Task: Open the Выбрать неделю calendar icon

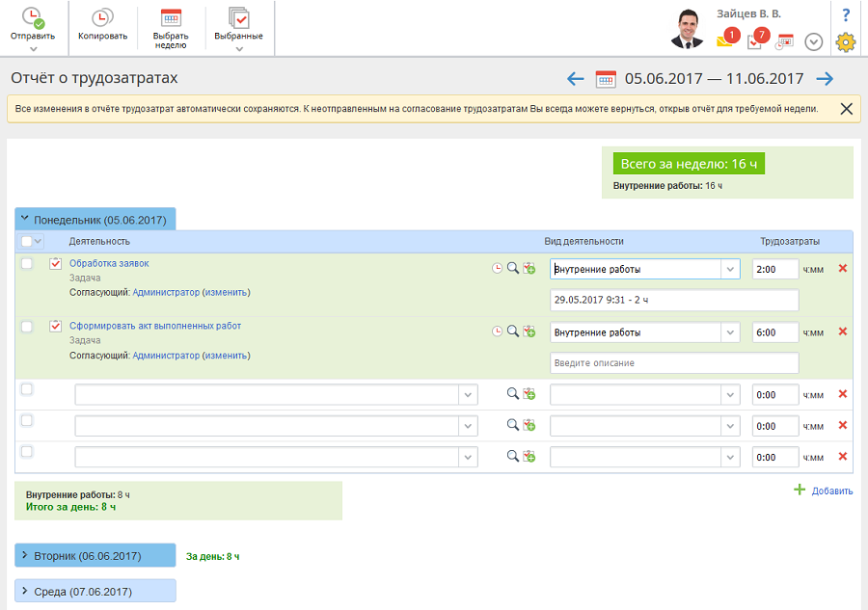Action: 171,18
